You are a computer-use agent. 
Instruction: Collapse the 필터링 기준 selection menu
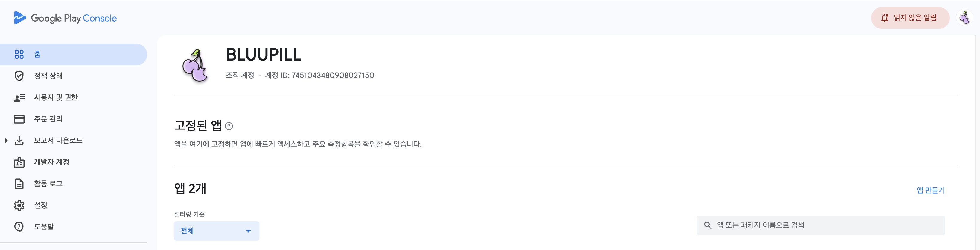click(249, 231)
